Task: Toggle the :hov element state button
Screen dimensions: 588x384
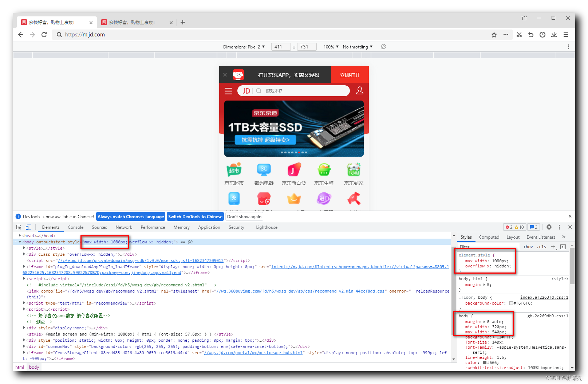Action: (528, 247)
